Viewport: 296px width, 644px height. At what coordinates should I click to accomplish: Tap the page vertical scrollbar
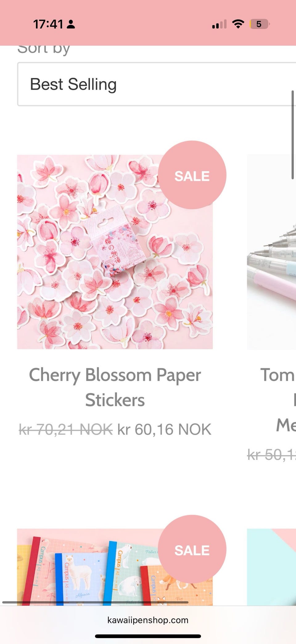click(x=293, y=135)
